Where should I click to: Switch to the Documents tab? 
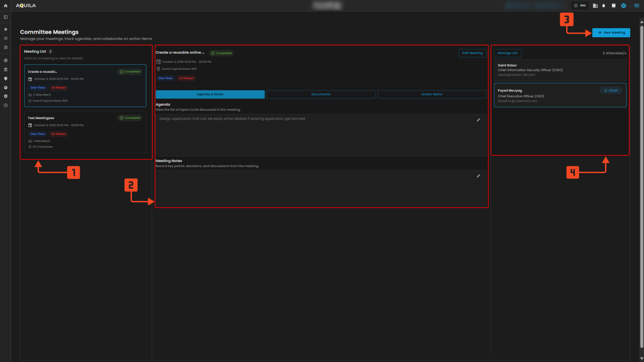pyautogui.click(x=320, y=94)
